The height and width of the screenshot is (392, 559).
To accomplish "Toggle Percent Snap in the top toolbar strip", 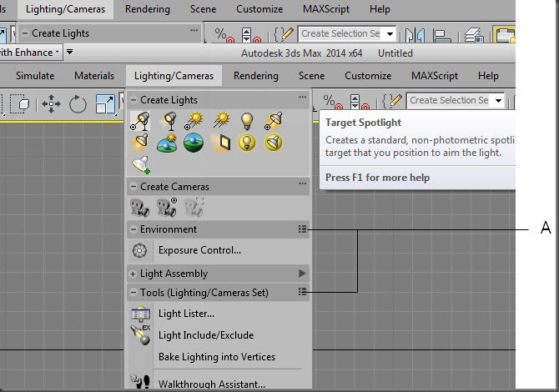I will tap(224, 35).
